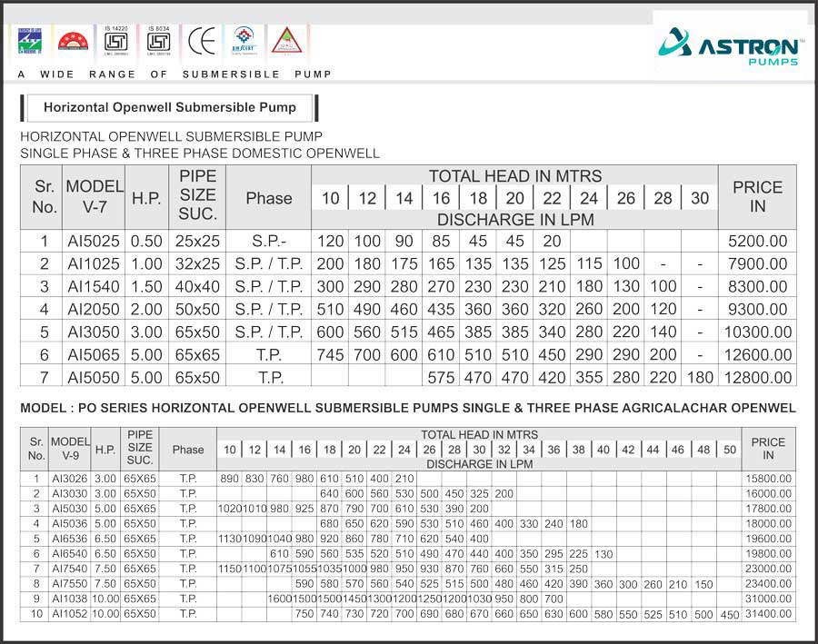The width and height of the screenshot is (818, 644).
Task: Click model cell 'AI1052'
Action: point(70,614)
